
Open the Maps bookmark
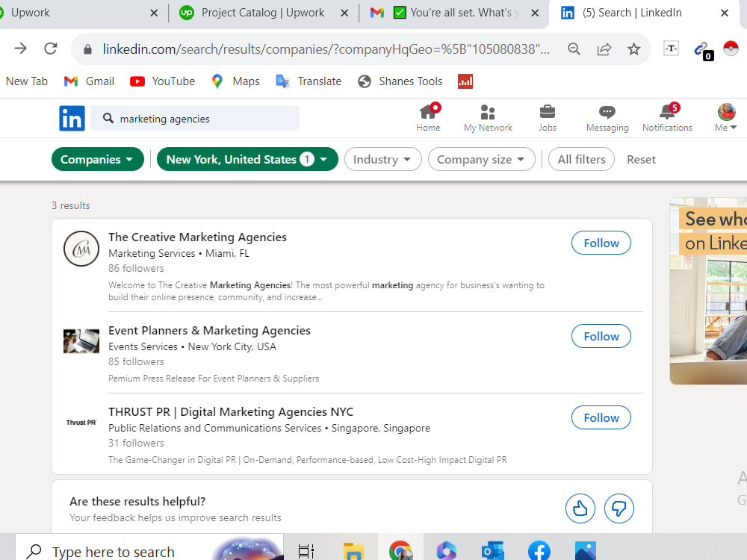click(x=236, y=81)
